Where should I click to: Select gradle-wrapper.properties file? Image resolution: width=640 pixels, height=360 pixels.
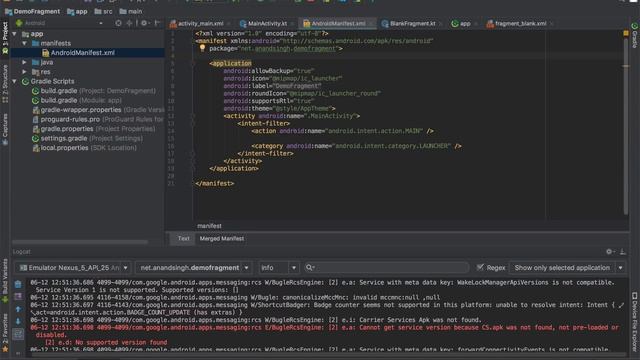[x=98, y=110]
